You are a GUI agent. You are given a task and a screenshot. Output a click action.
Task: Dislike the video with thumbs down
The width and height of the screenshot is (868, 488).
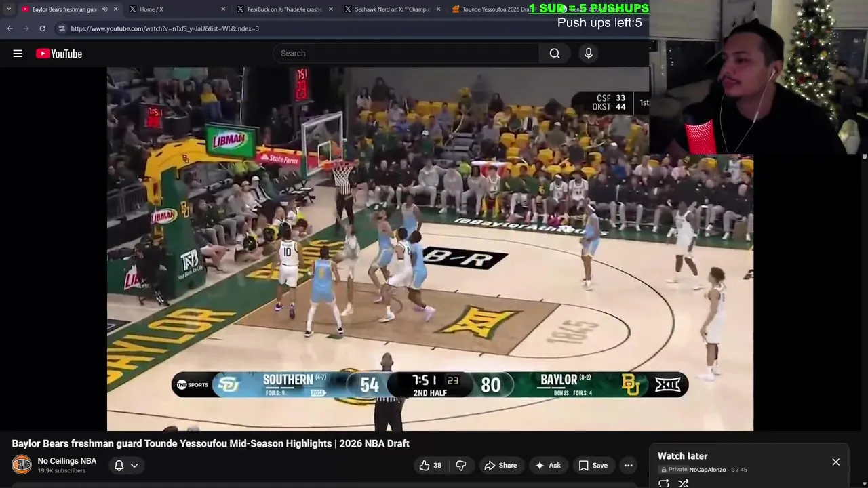point(461,465)
